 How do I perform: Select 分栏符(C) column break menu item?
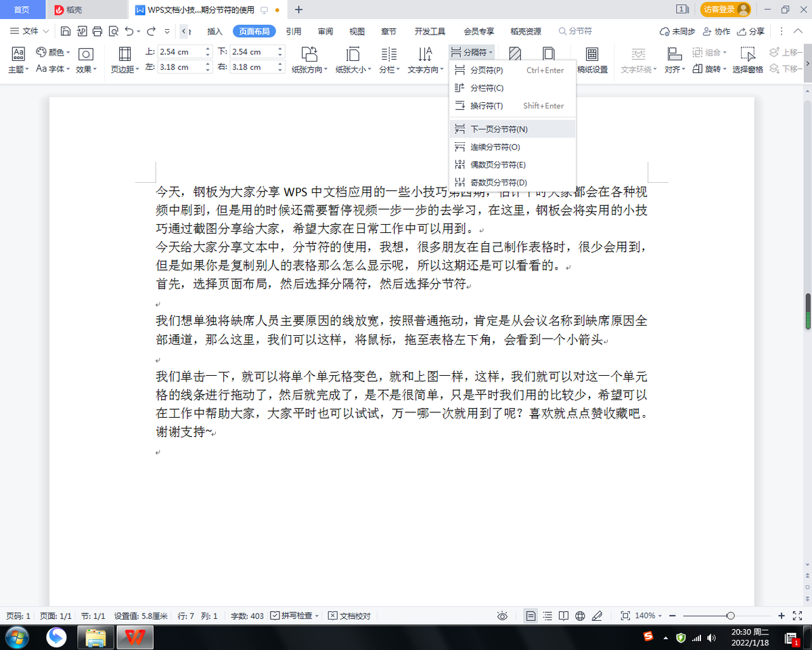[512, 88]
